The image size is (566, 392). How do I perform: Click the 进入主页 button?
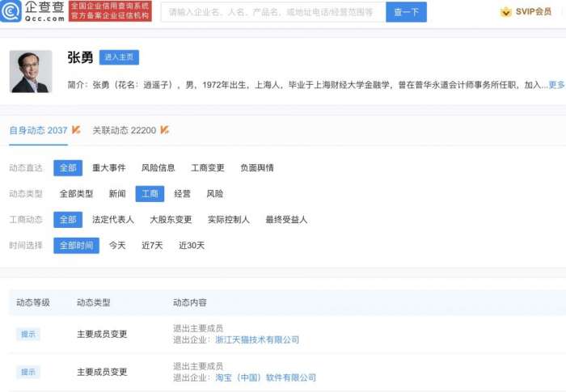tap(119, 57)
